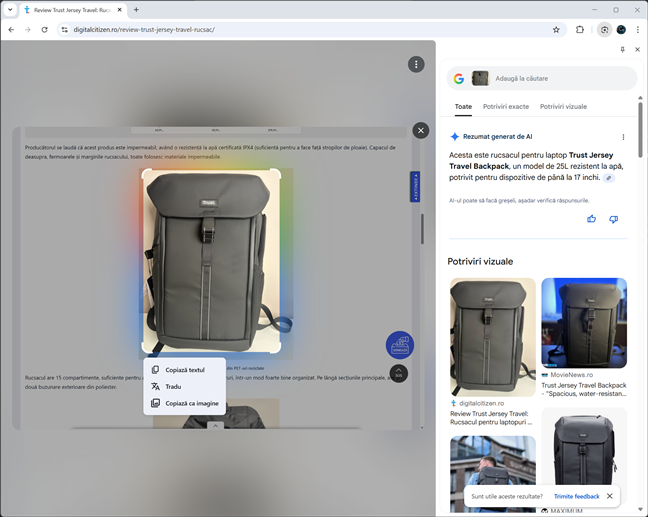648x517 pixels.
Task: Click the MovieNews.ro source label
Action: pos(572,375)
